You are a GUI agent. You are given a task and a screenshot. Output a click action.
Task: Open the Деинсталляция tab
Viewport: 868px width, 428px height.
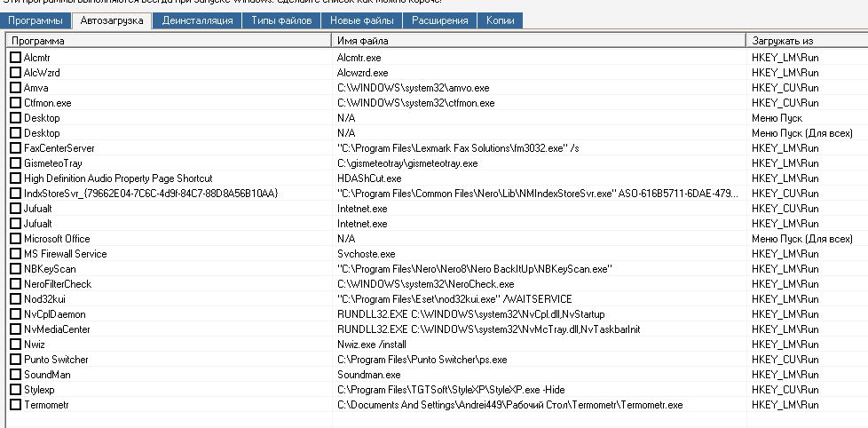[x=198, y=21]
